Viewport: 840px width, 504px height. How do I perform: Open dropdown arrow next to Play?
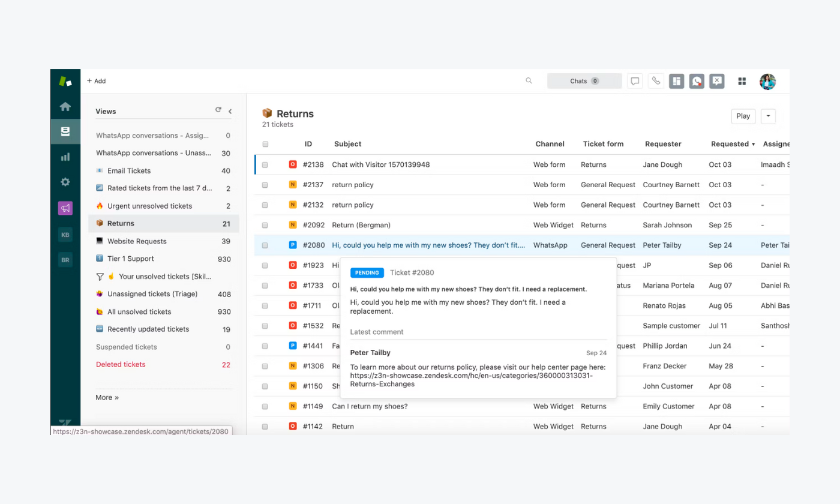pyautogui.click(x=768, y=116)
